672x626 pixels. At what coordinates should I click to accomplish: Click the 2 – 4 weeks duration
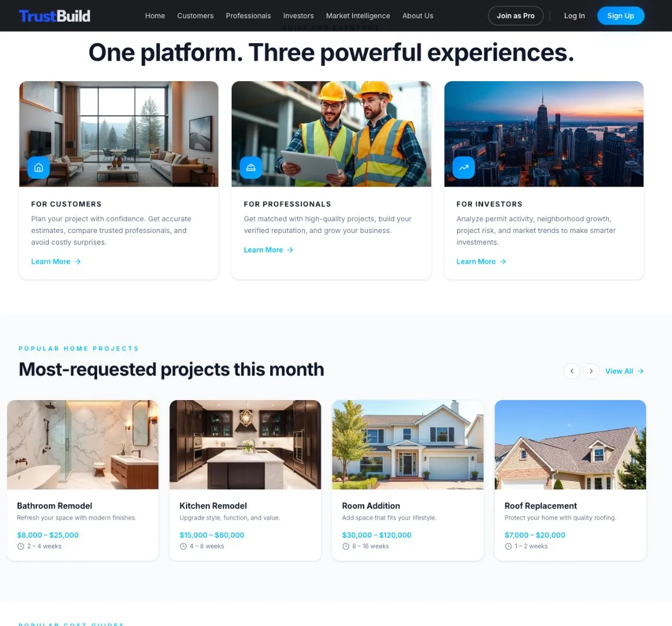pos(44,547)
